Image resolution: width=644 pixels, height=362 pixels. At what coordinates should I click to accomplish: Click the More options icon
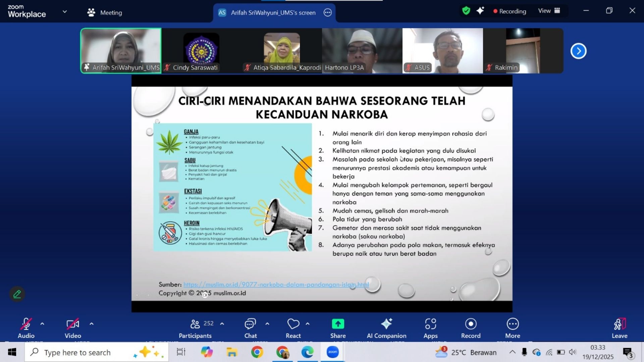513,324
